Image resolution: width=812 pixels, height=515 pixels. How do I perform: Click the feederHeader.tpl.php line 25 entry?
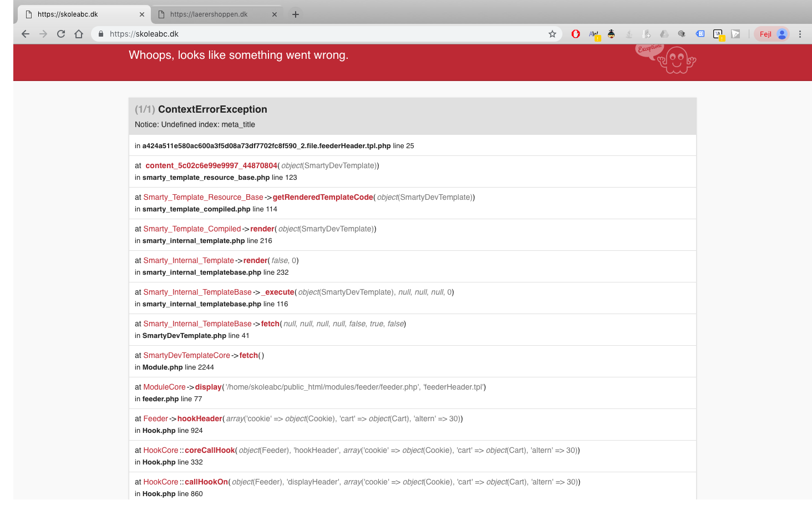275,146
